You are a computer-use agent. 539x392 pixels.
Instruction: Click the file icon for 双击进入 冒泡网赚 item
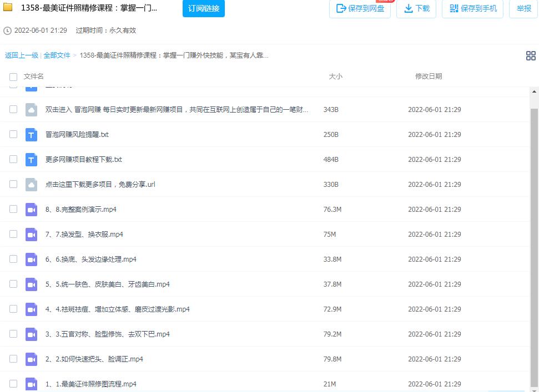[x=31, y=110]
